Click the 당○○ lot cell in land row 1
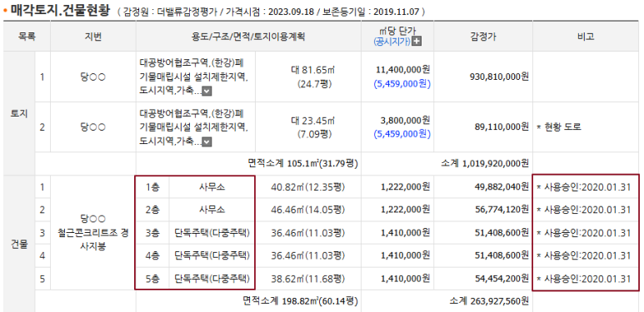Viewport: 644px width, 312px height. pyautogui.click(x=93, y=77)
